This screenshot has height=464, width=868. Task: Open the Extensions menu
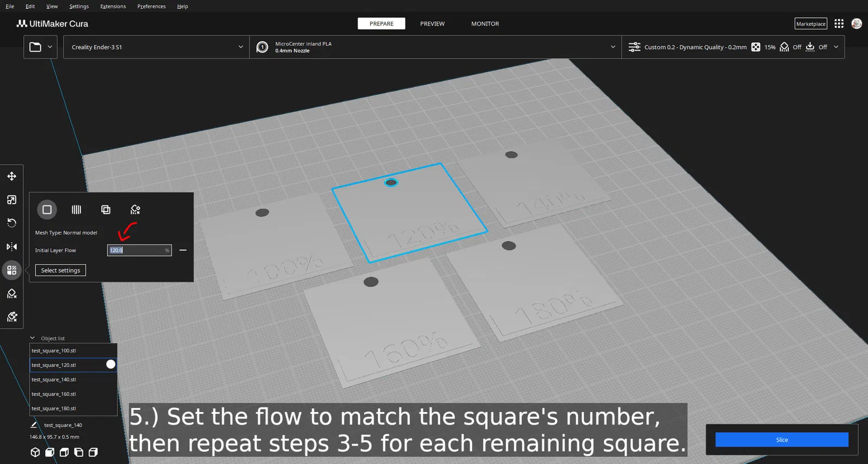click(113, 7)
